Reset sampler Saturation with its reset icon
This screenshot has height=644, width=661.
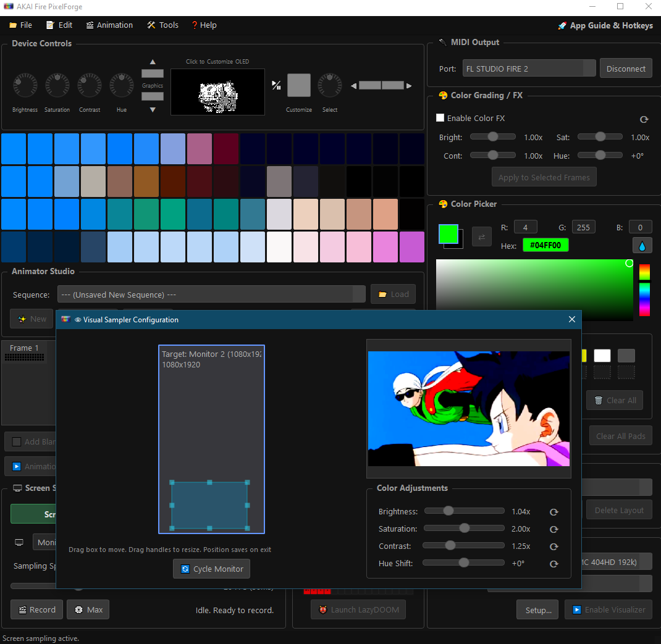tap(554, 529)
